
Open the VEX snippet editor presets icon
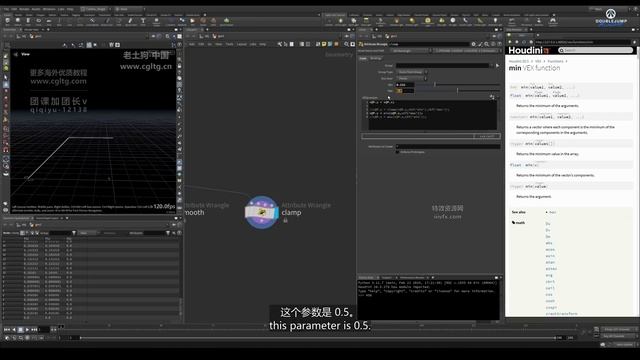click(x=492, y=97)
